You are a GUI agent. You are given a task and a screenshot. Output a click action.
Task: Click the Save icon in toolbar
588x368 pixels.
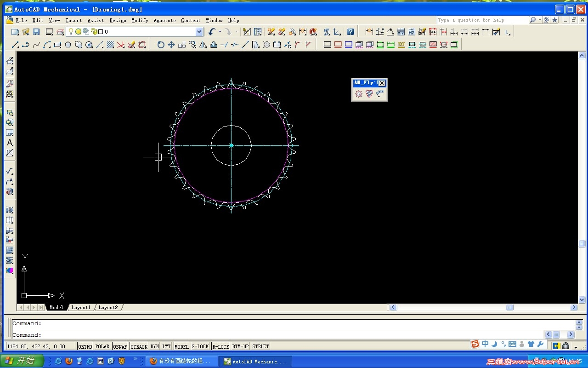(36, 32)
